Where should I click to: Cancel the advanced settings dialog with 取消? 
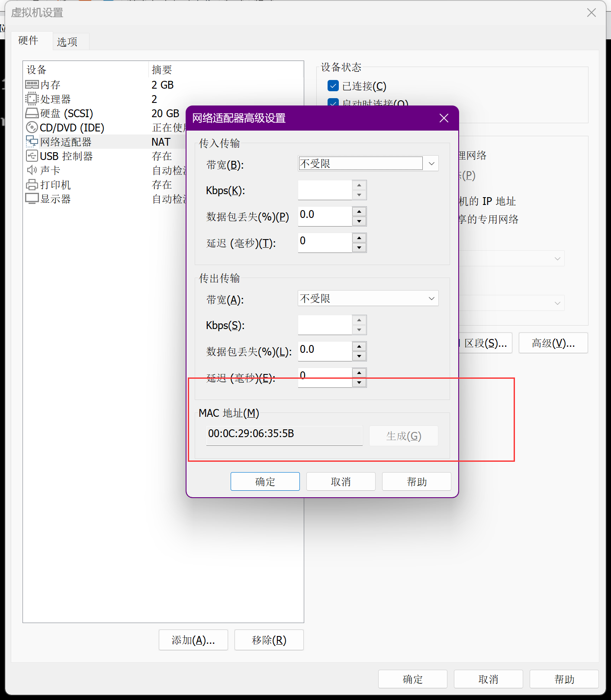pos(341,482)
